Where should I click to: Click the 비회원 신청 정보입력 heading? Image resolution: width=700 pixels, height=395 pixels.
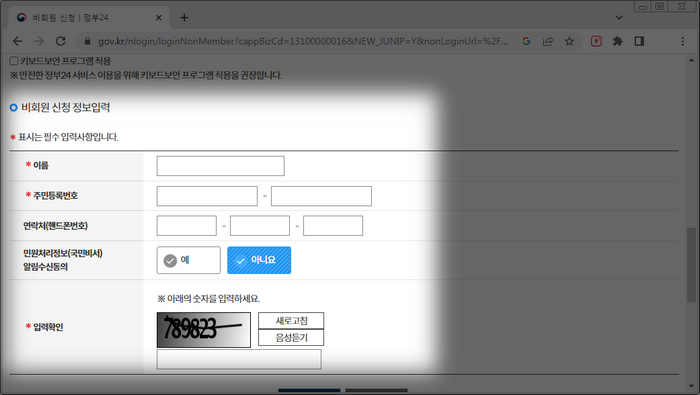point(66,108)
